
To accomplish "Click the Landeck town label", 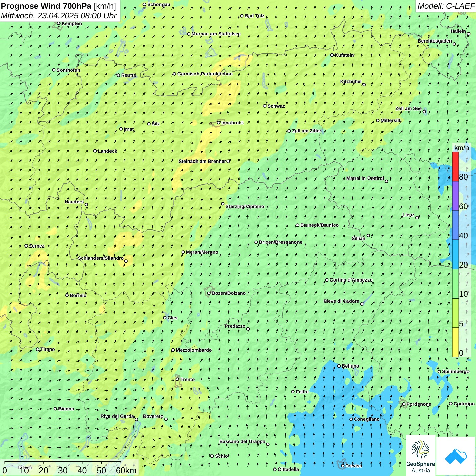I will tap(107, 151).
